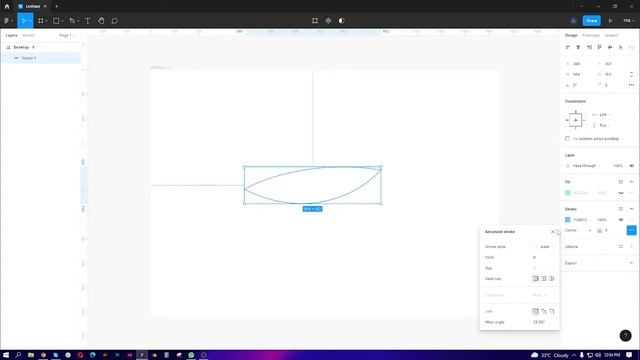Viewport: 640px width, 360px height.
Task: Select the middle Dash cap option
Action: (543, 279)
